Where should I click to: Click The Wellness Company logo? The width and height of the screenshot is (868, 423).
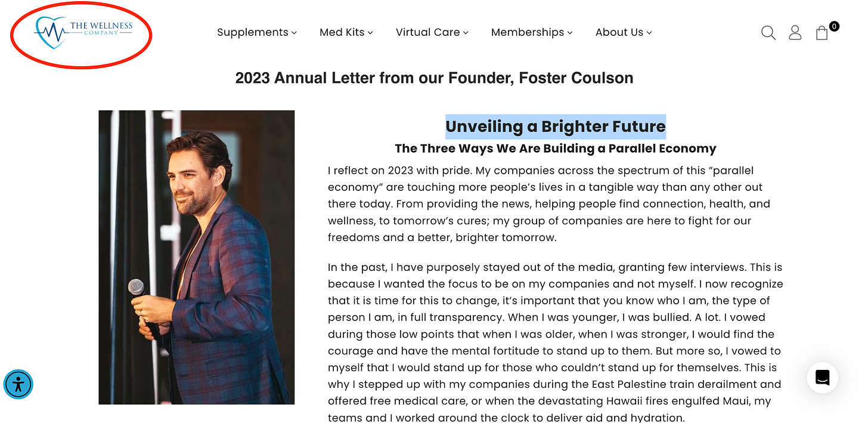84,32
